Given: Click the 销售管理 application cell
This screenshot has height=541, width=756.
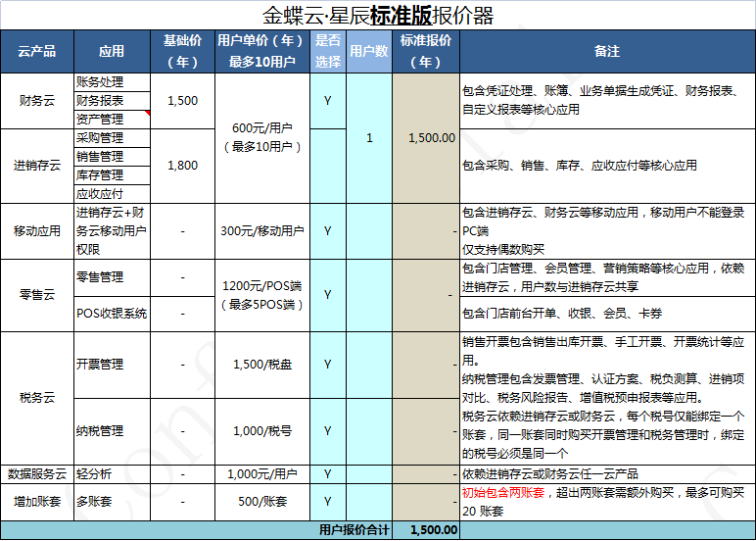Looking at the screenshot, I should 113,157.
